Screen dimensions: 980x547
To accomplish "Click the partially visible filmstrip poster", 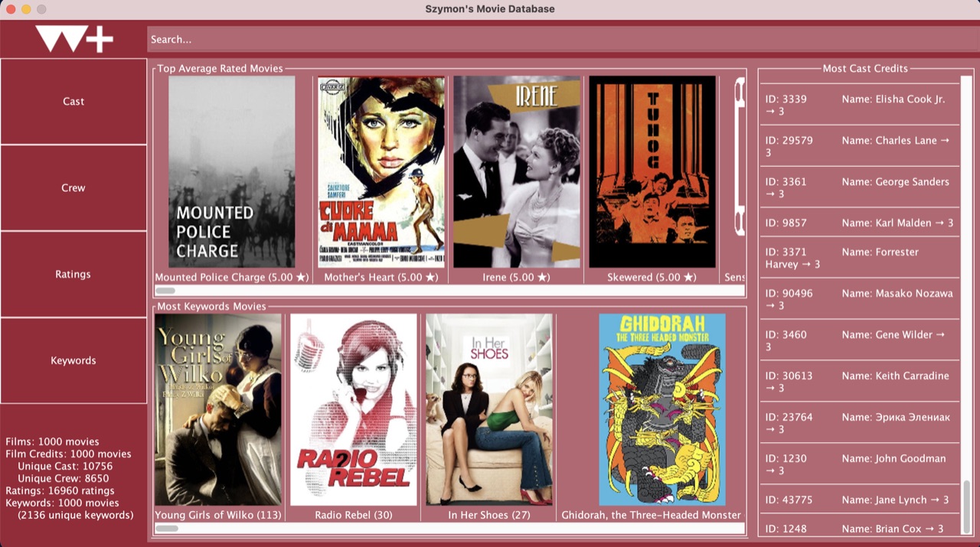I will point(740,157).
